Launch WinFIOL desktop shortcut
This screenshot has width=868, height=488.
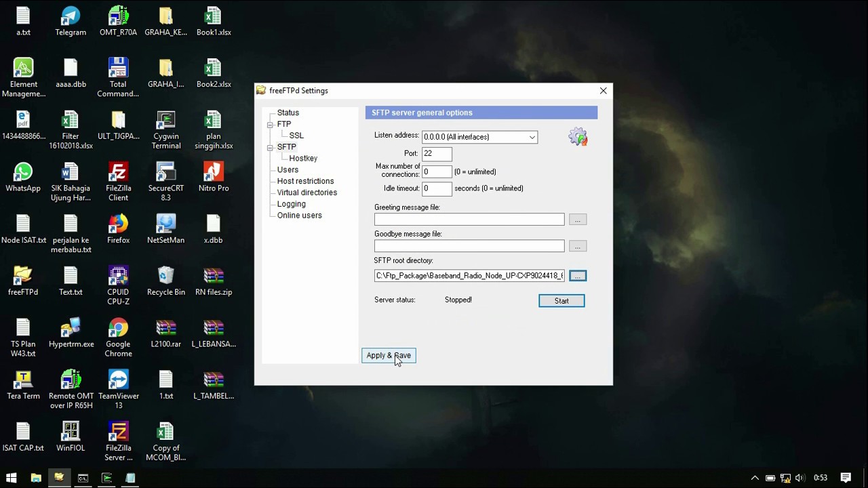pyautogui.click(x=71, y=437)
